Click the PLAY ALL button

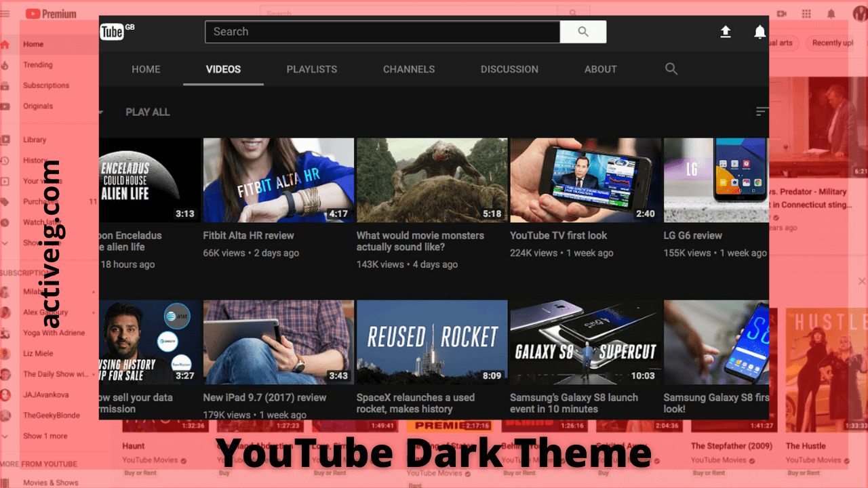[x=148, y=112]
